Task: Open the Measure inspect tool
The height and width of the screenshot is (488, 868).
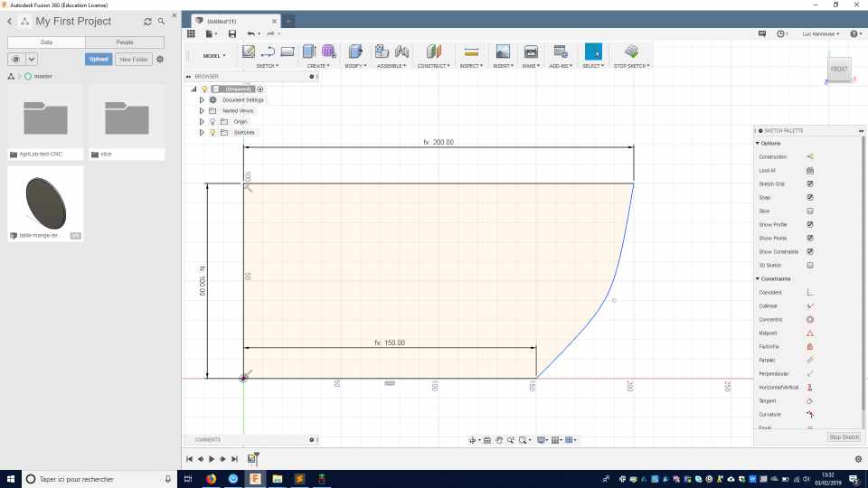Action: [471, 52]
